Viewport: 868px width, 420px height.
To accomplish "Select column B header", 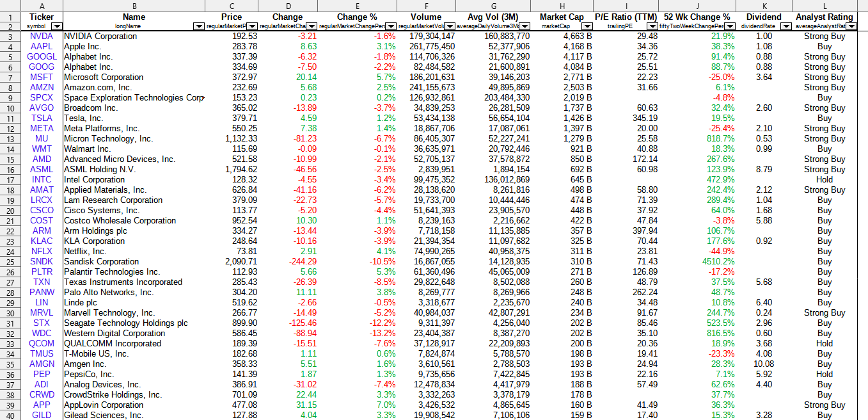I will tap(134, 5).
